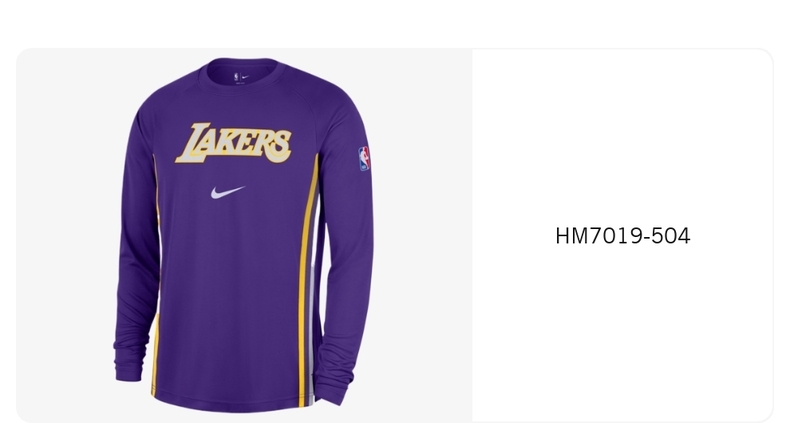The height and width of the screenshot is (423, 790).
Task: Click the round neckline collar of the shirt
Action: click(241, 76)
